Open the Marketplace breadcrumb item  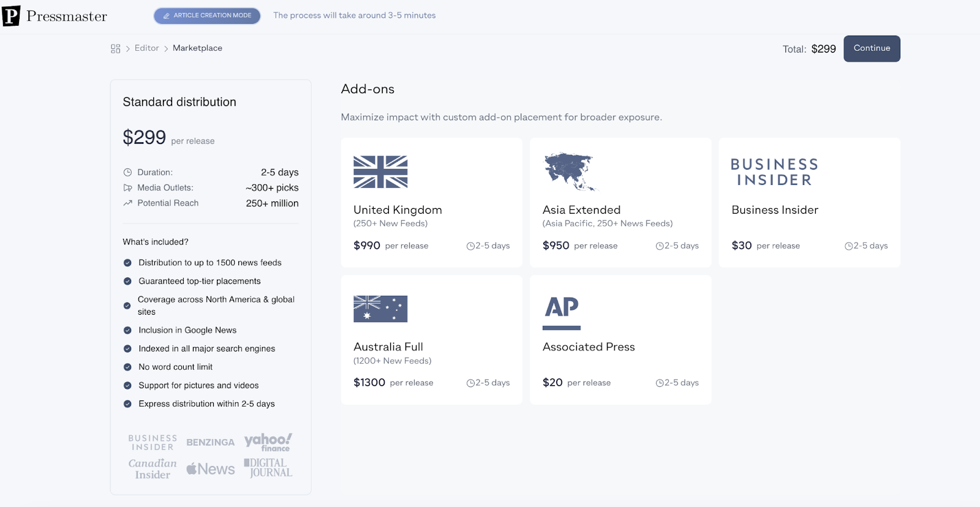[x=197, y=48]
